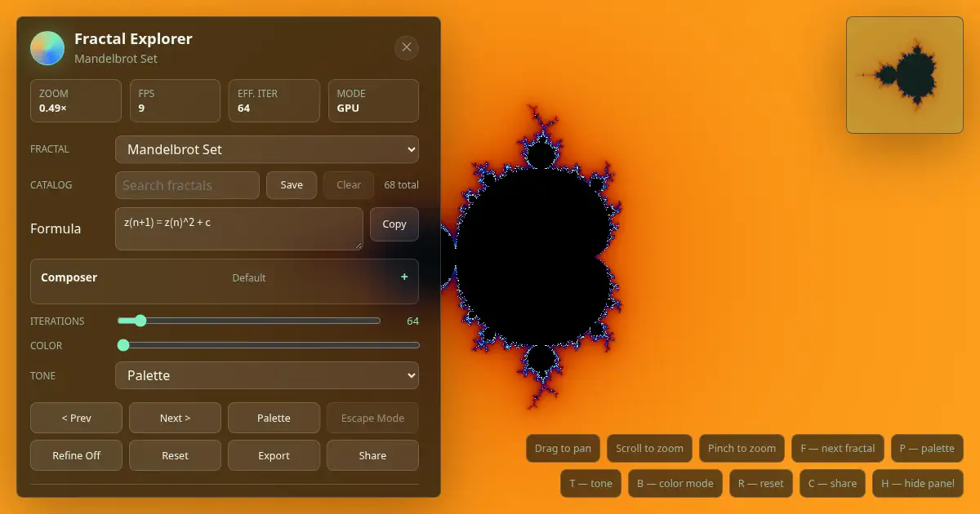Copy the formula text
This screenshot has height=514, width=980.
point(394,224)
